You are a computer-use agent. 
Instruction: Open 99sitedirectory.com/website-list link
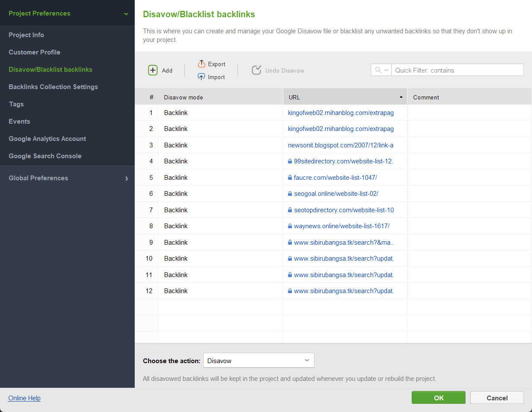pos(344,161)
